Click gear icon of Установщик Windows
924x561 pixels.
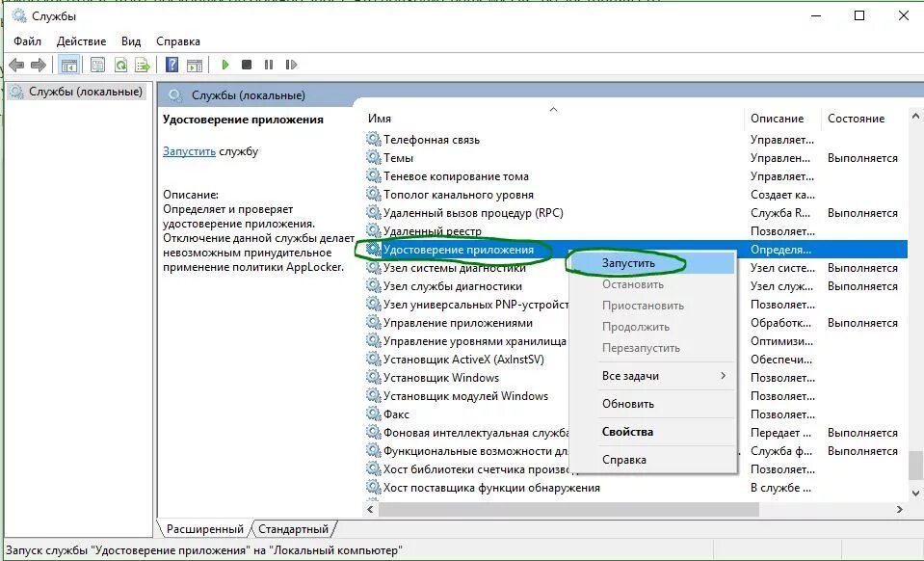pos(373,378)
